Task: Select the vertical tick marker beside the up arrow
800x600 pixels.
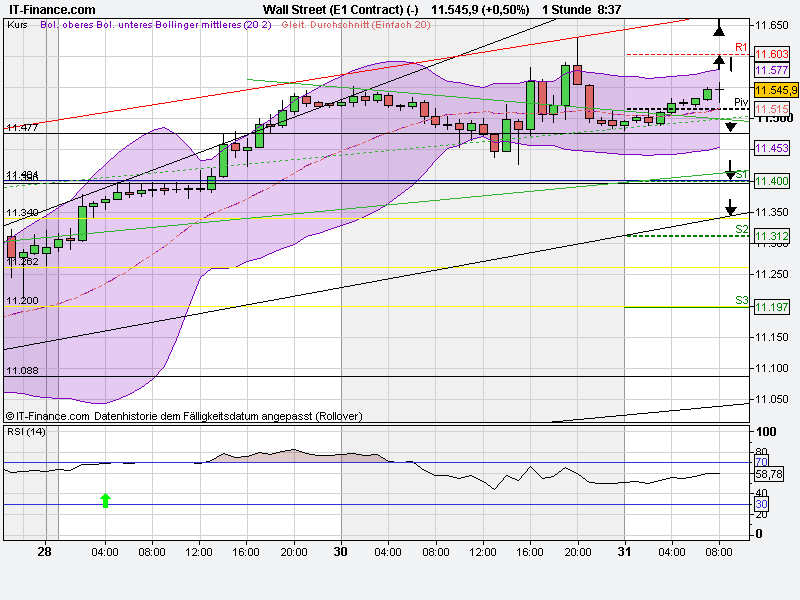Action: pos(732,63)
